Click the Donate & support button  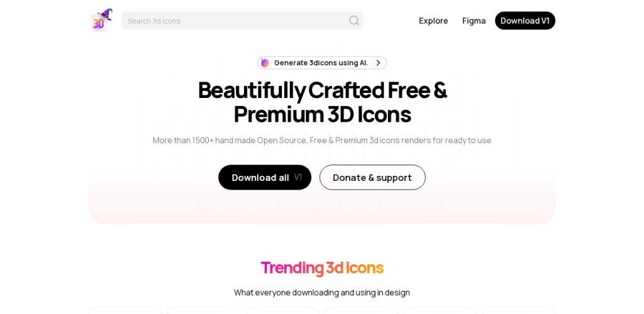[372, 178]
